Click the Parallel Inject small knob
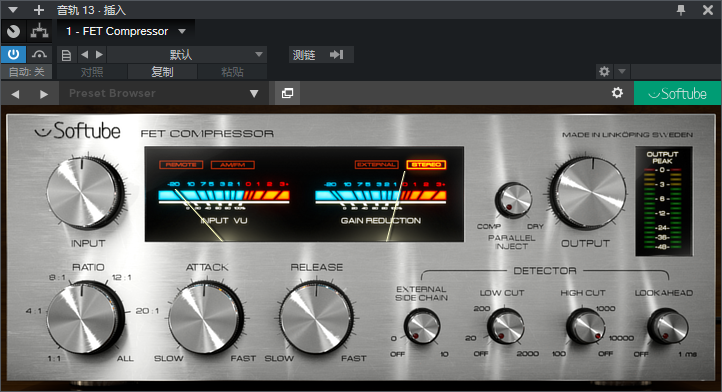This screenshot has width=722, height=392. 512,200
